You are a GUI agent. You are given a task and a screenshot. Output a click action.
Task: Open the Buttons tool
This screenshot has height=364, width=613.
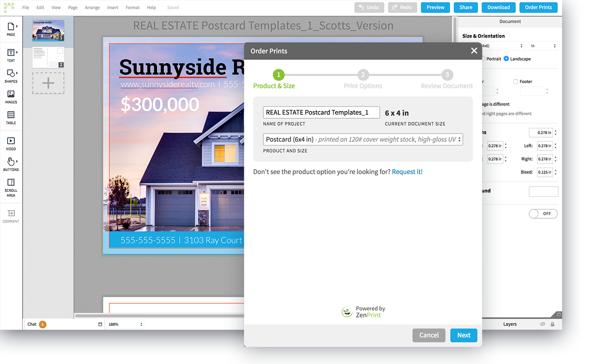11,164
